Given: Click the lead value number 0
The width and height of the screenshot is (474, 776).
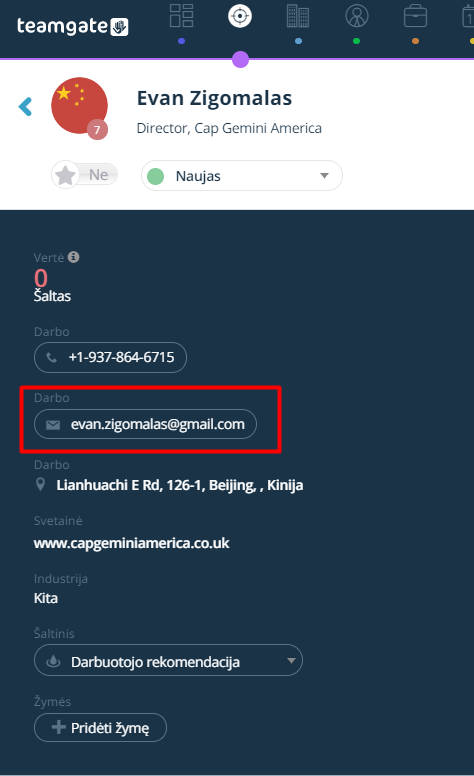Looking at the screenshot, I should coord(41,278).
